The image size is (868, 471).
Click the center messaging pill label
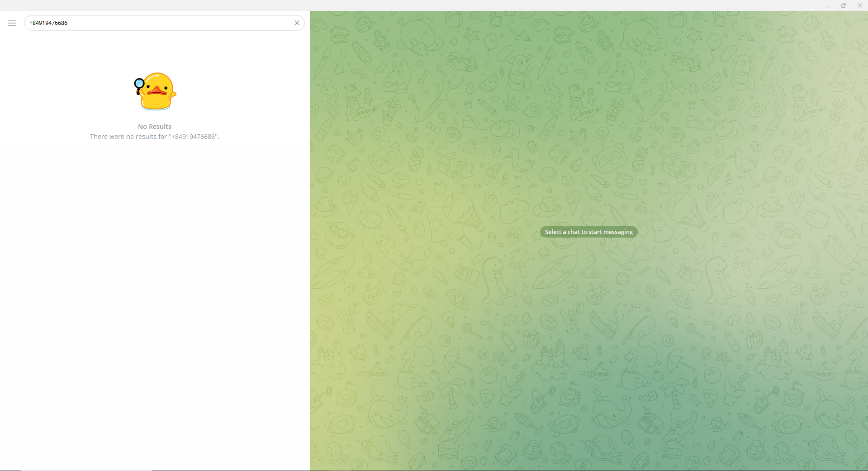588,232
